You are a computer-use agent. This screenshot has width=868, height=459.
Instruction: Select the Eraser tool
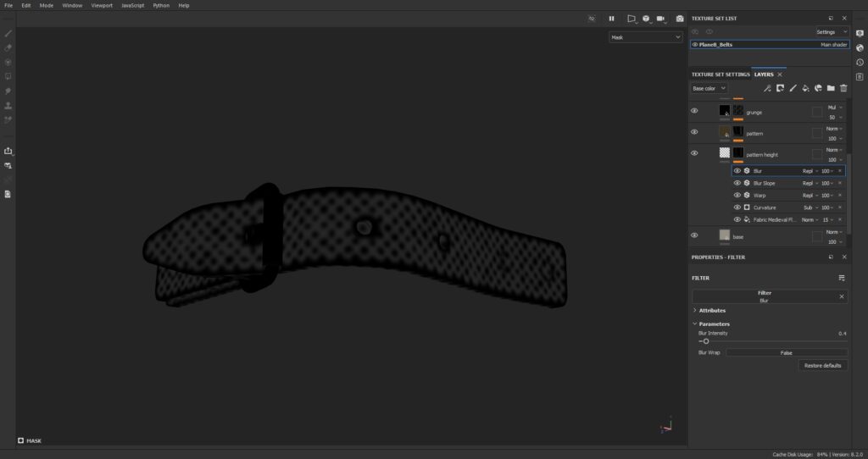tap(8, 47)
